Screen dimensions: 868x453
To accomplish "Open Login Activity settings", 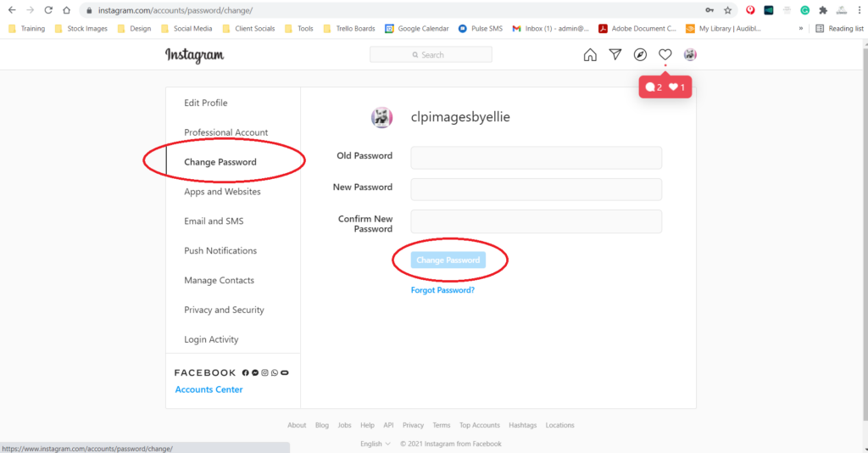I will [211, 339].
